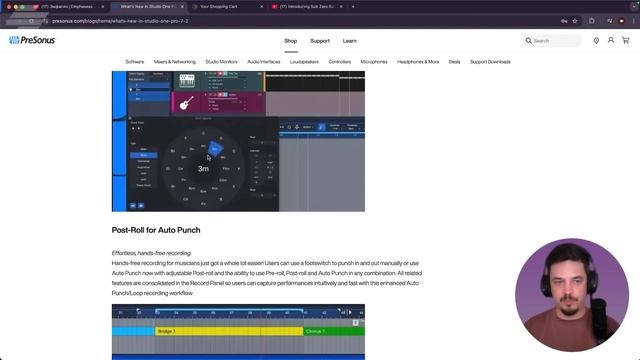
Task: Open the Deals page
Action: click(x=454, y=62)
